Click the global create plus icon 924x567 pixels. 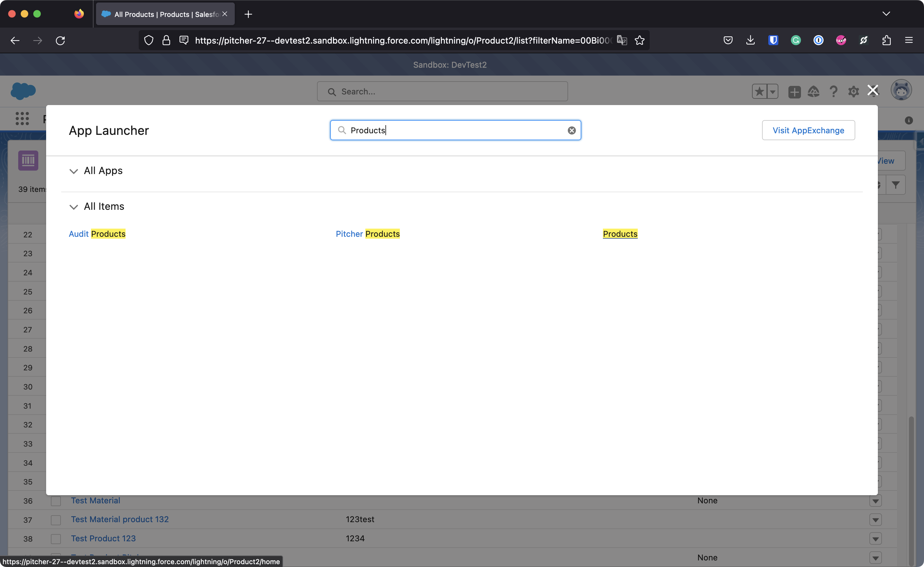click(794, 92)
